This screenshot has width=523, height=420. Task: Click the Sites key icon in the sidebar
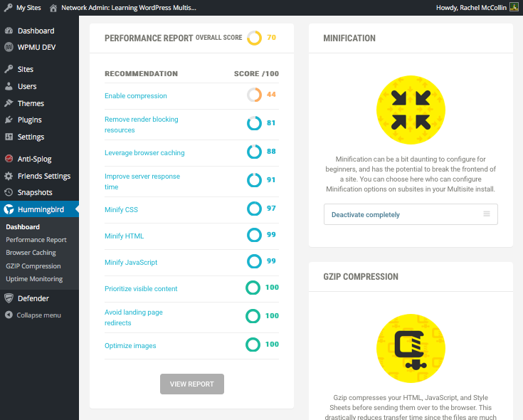(x=9, y=69)
